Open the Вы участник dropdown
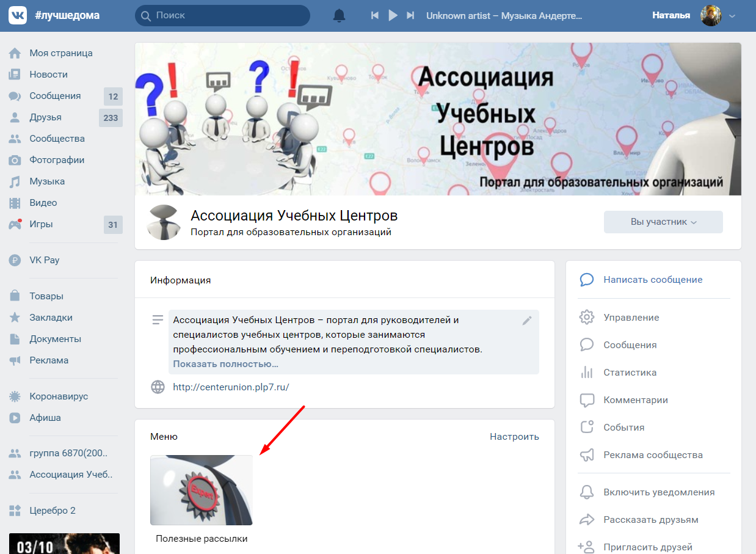The image size is (756, 554). pos(663,222)
